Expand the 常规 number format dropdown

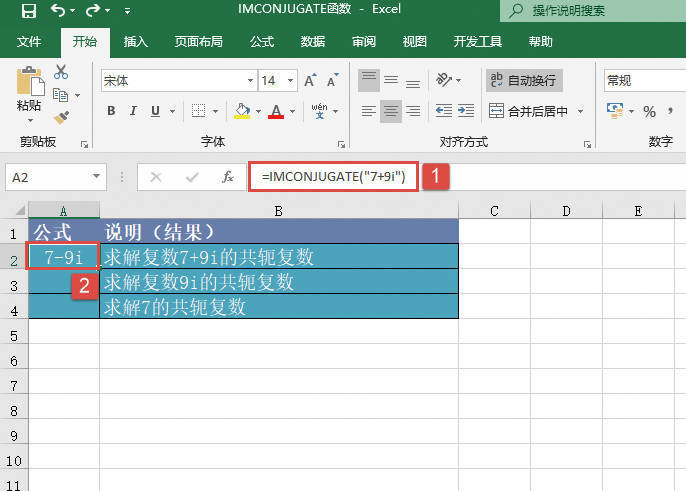(x=644, y=80)
